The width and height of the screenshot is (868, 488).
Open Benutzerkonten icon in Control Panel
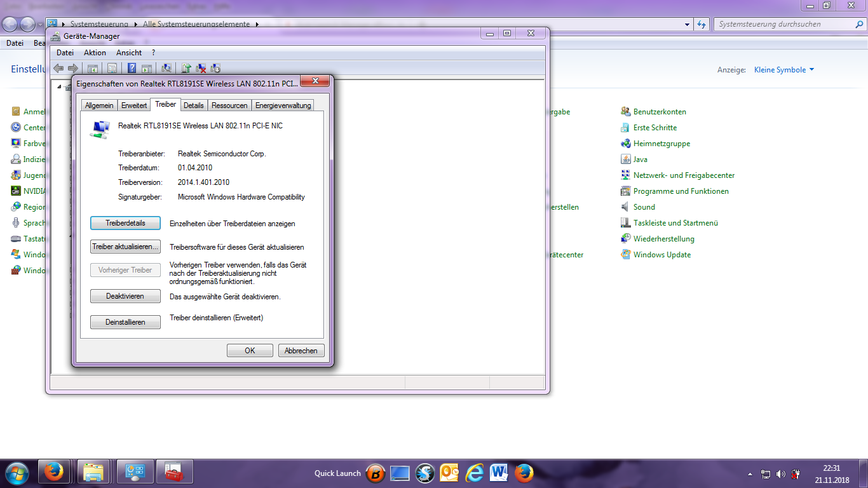pos(626,111)
